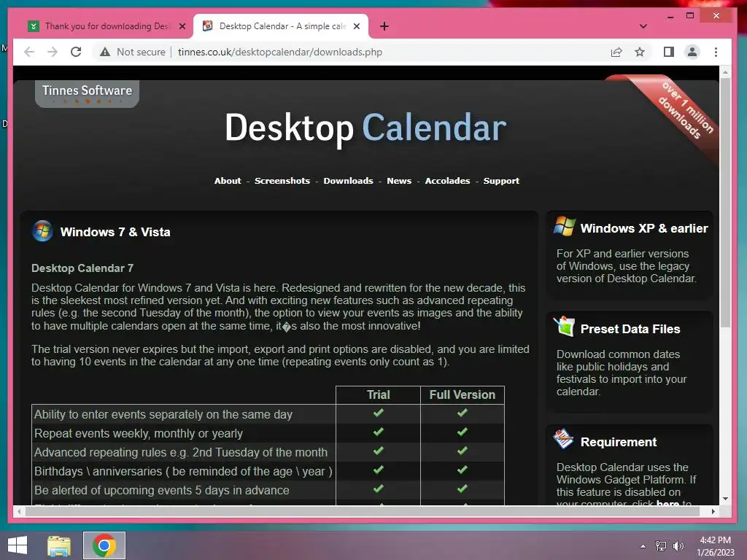Open the News nav link
The height and width of the screenshot is (560, 747).
pyautogui.click(x=399, y=181)
